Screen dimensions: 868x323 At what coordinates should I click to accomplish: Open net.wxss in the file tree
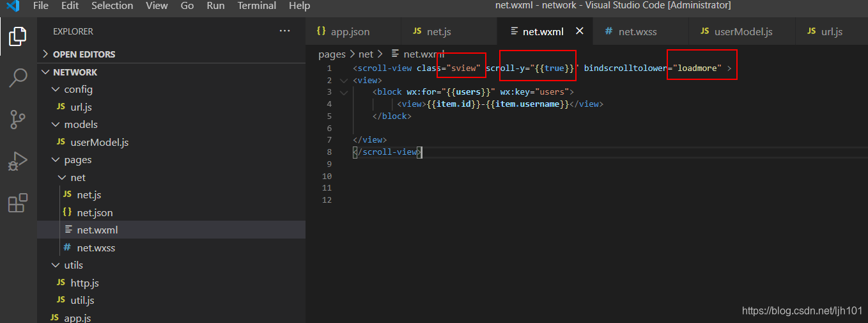(171, 248)
